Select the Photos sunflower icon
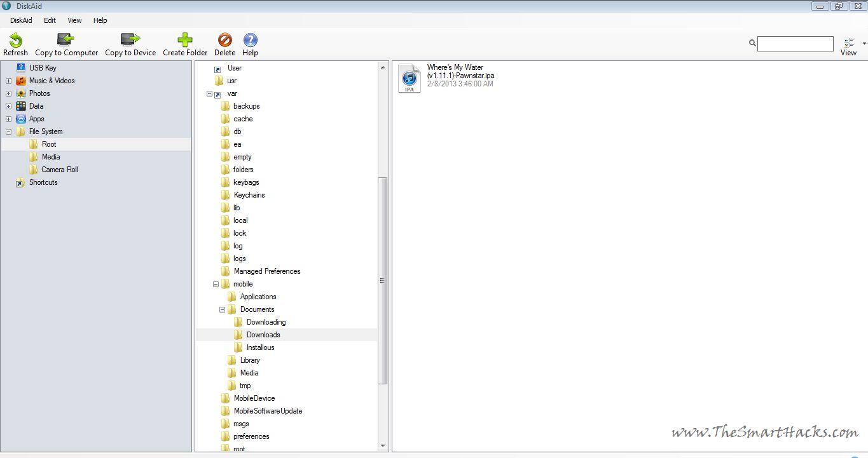 (21, 93)
